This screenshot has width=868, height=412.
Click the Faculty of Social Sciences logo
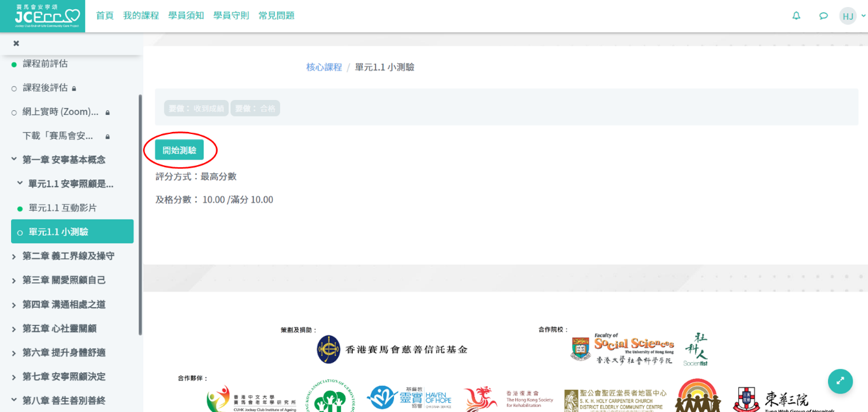click(x=622, y=349)
